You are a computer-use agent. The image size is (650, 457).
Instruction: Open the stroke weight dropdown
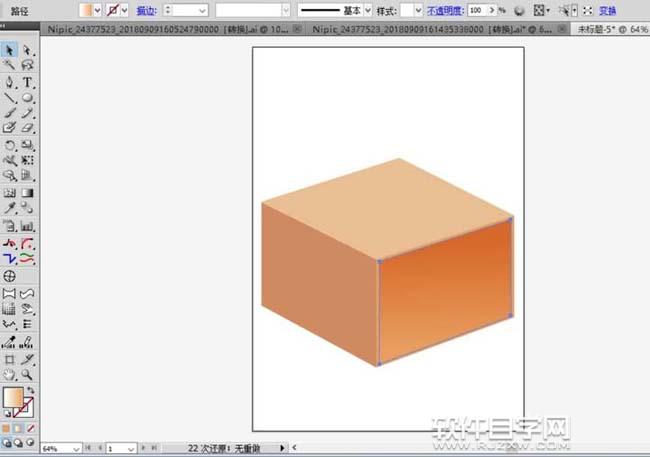point(201,9)
